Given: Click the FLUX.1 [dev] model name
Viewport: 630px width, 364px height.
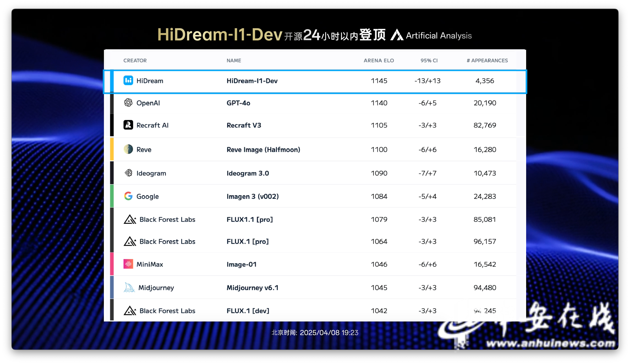Looking at the screenshot, I should coord(248,311).
